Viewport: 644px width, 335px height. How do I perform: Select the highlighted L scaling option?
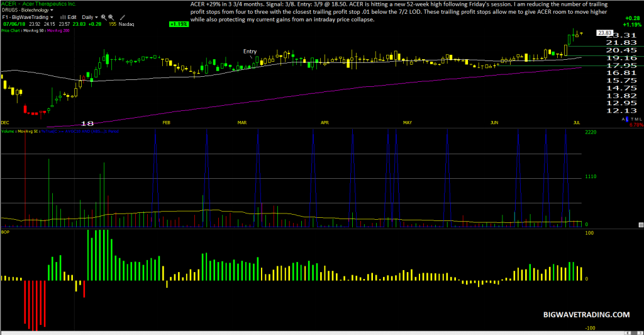[x=627, y=119]
